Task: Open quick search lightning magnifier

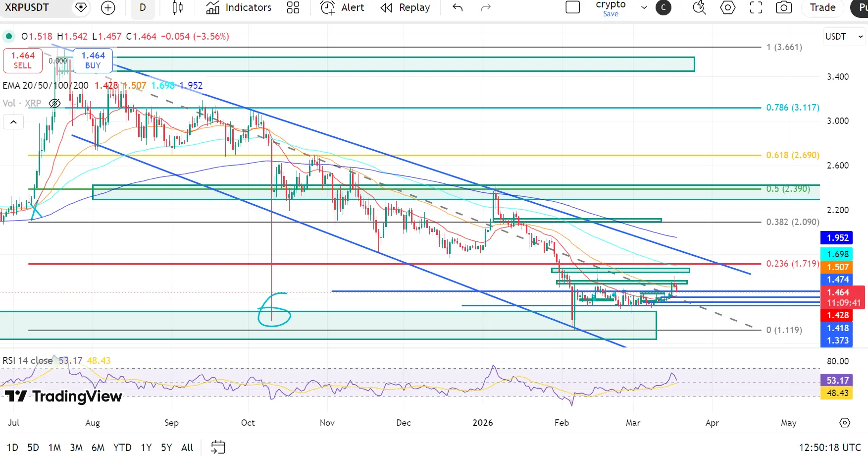Action: pos(699,7)
